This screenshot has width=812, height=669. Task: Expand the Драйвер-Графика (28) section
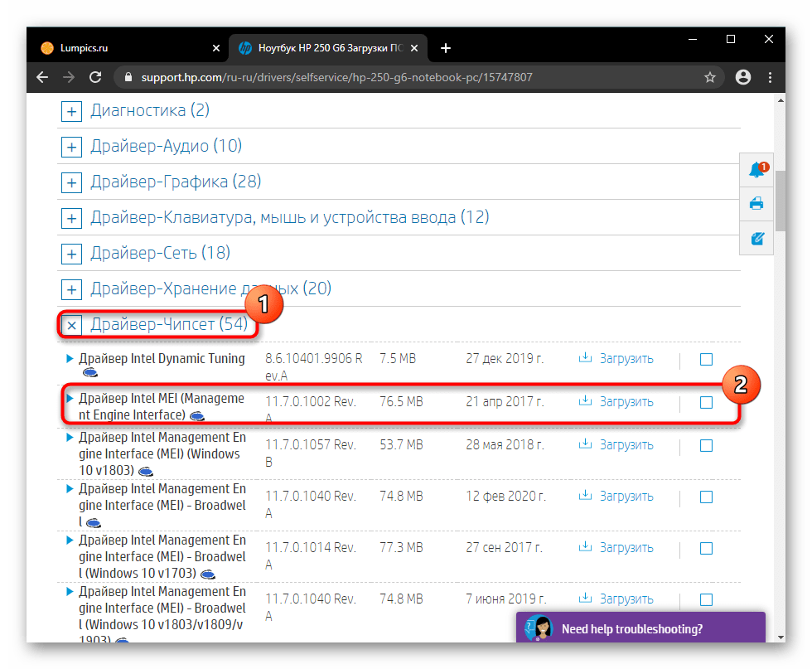pos(71,183)
